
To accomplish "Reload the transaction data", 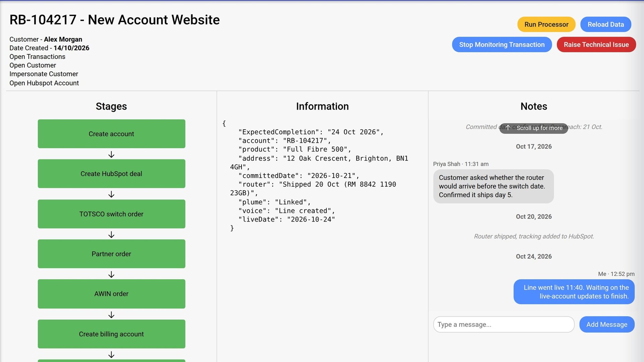I will point(606,24).
